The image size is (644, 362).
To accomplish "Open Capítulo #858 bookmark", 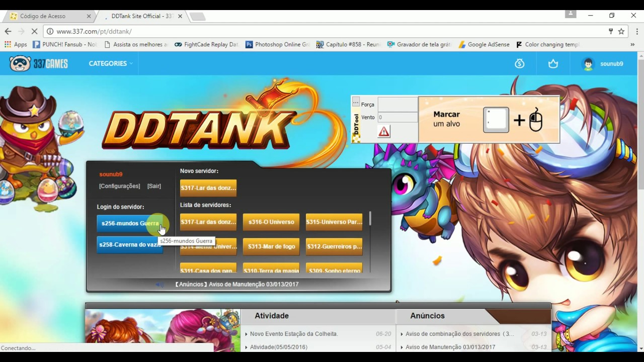I will coord(348,44).
